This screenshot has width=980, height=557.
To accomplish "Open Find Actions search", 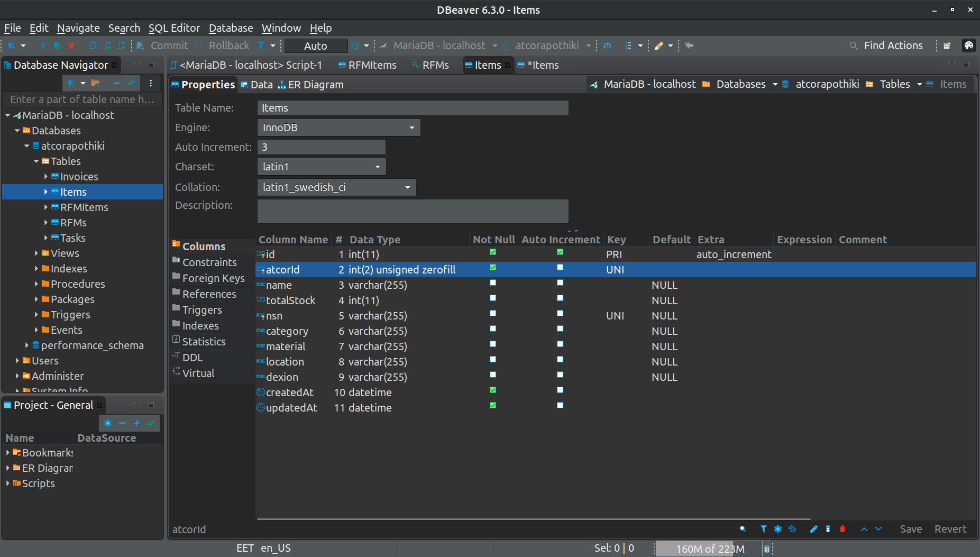I will pyautogui.click(x=893, y=45).
